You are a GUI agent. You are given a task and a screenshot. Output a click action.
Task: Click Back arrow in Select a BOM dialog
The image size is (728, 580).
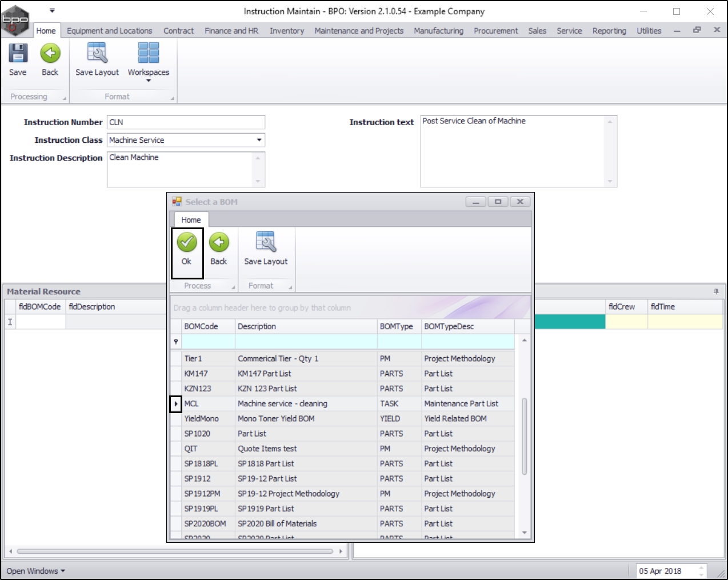219,242
